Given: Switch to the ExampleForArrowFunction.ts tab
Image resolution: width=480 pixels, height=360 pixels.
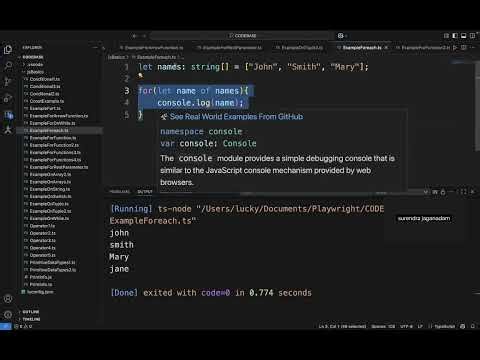Looking at the screenshot, I should pyautogui.click(x=152, y=48).
